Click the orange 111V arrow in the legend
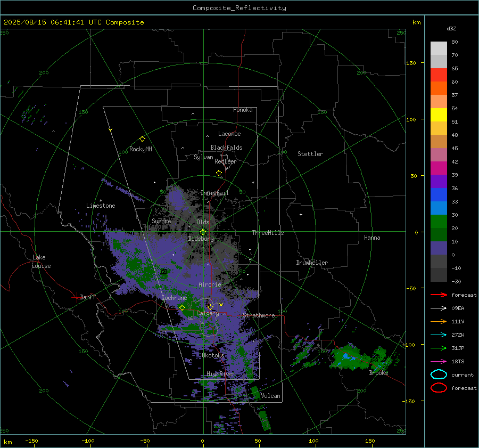The width and height of the screenshot is (479, 448). [439, 321]
